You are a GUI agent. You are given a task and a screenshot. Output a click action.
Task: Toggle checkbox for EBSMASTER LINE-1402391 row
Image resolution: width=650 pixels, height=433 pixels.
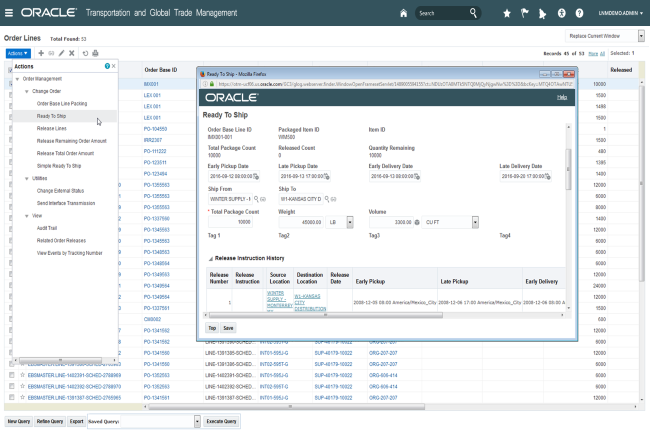(x=12, y=375)
